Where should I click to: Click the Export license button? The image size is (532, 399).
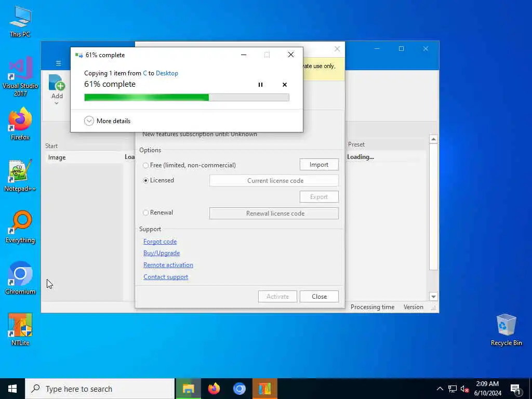(x=319, y=197)
